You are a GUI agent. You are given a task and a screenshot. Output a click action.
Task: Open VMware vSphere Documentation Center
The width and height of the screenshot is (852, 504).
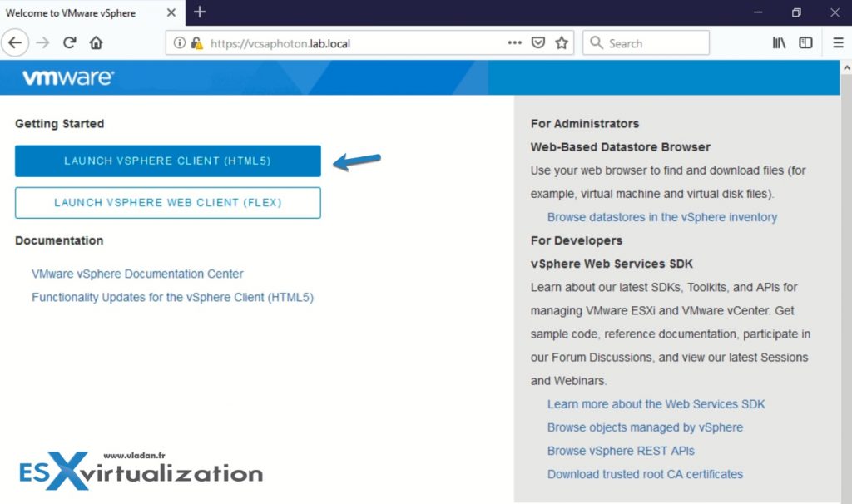[137, 274]
